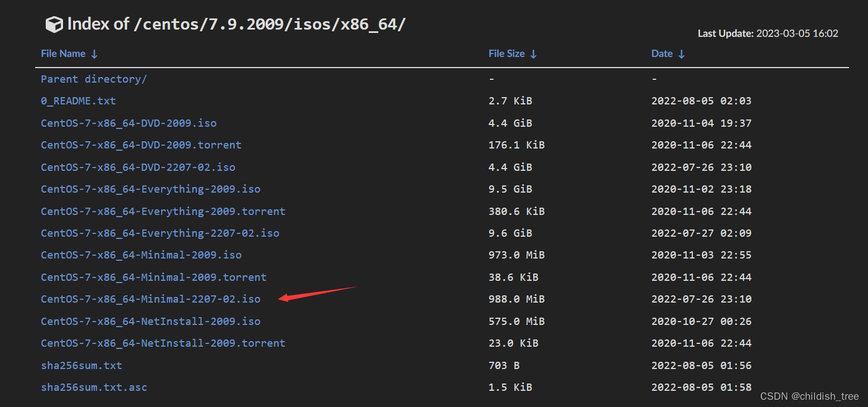868x407 pixels.
Task: Click date 2022-08-05 01:58
Action: pos(701,387)
